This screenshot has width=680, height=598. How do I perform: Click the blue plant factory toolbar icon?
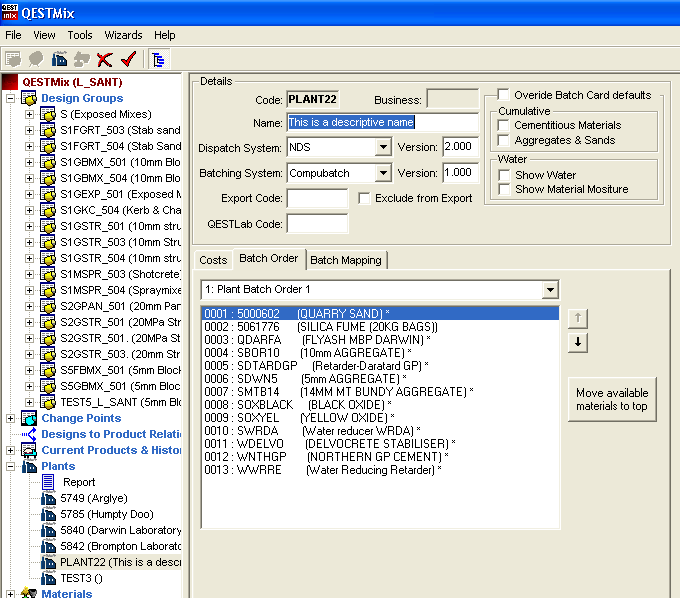59,59
